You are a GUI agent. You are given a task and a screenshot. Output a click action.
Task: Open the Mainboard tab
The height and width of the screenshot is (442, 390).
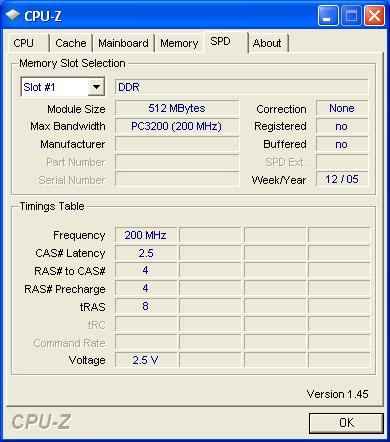point(123,43)
